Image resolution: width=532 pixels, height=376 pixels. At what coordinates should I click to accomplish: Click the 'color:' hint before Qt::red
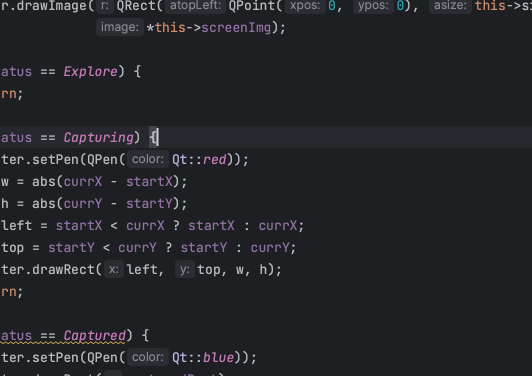tap(148, 159)
